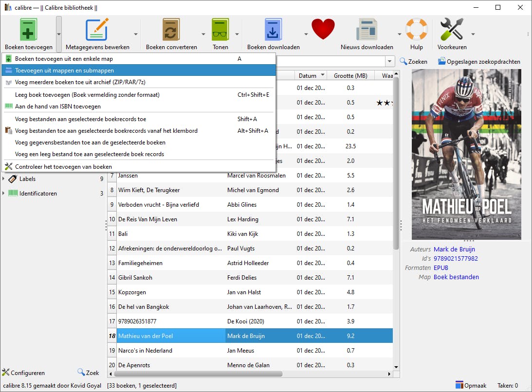This screenshot has height=392, width=532.
Task: Select Controleer het toevoegen van boeken
Action: coord(139,167)
